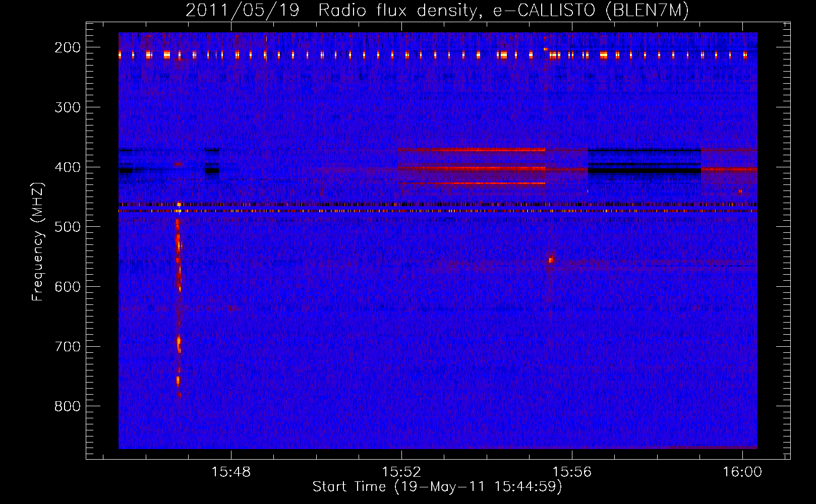Click the 15:48 time tick label
Image resolution: width=816 pixels, height=504 pixels.
231,472
